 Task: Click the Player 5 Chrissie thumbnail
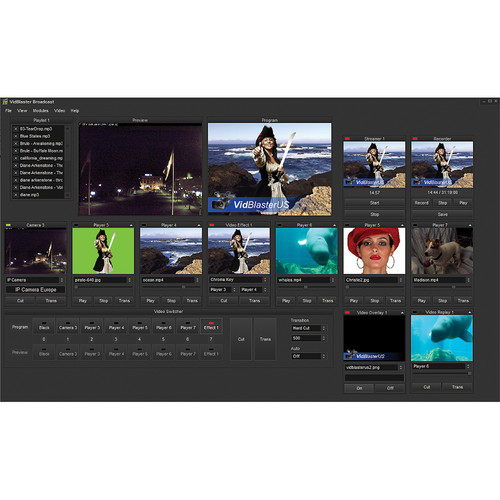[374, 251]
